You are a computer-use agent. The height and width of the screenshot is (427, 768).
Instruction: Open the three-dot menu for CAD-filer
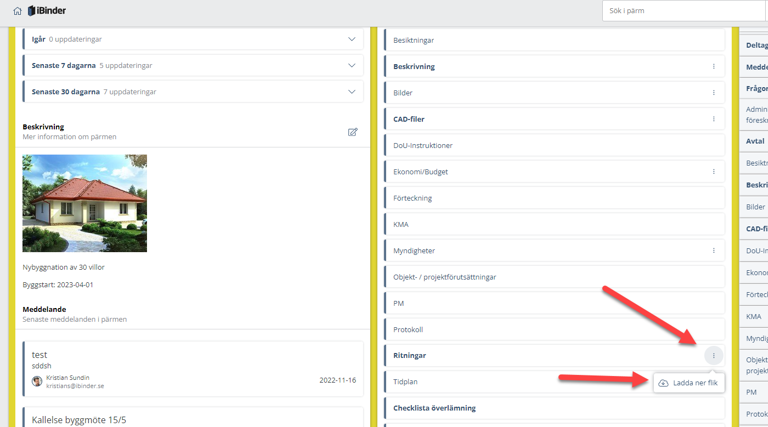pos(714,119)
